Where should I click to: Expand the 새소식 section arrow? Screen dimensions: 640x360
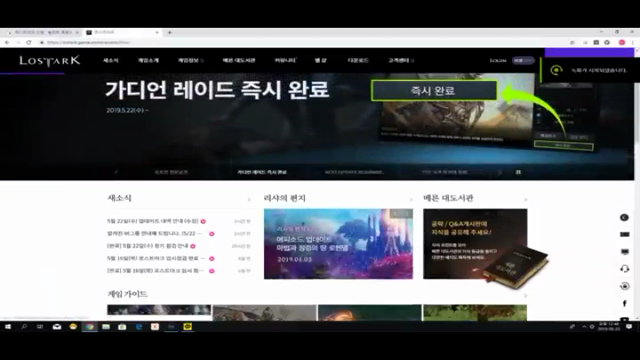tap(249, 200)
